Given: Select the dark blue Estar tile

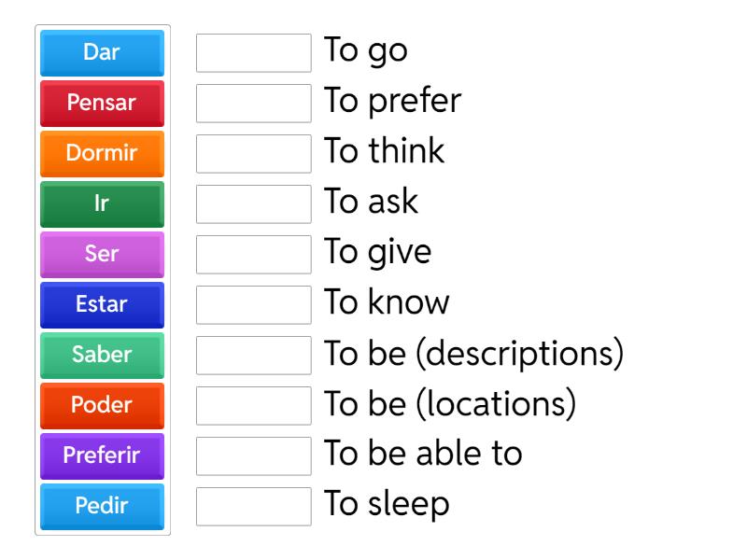Looking at the screenshot, I should [x=101, y=305].
